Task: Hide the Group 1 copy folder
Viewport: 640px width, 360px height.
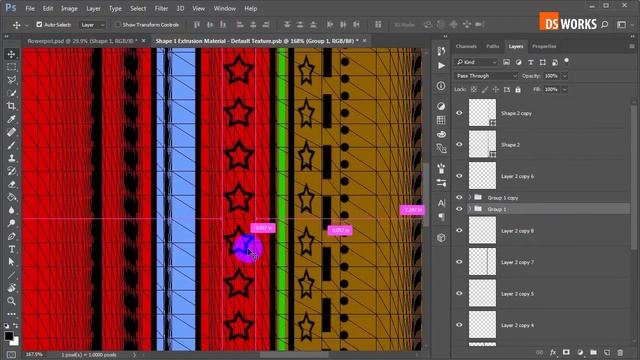Action: (459, 198)
